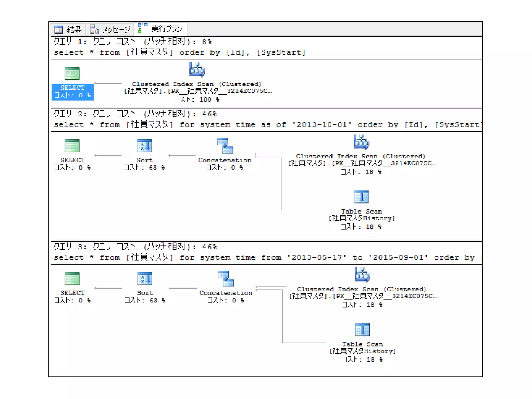
Task: Click the highlighted SELECT コスト 0% label
Action: tap(72, 92)
